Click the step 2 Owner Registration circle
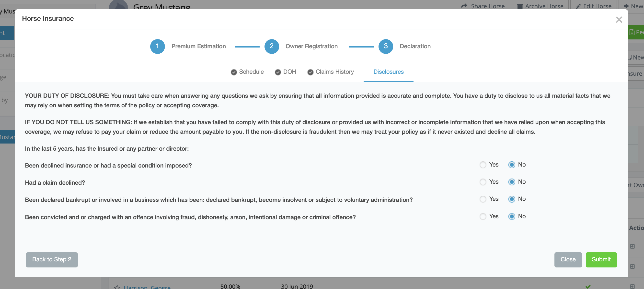 (272, 46)
